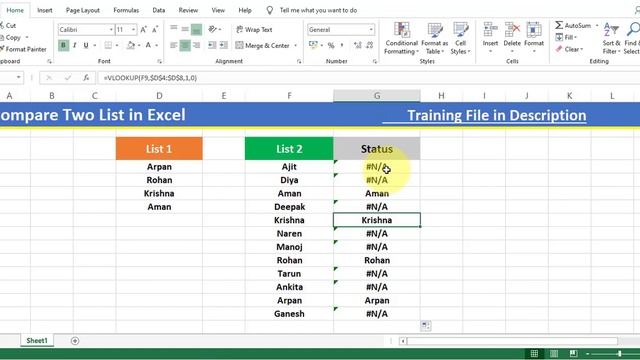Apply fill color with the paint bucket icon
The height and width of the screenshot is (360, 640).
[131, 45]
